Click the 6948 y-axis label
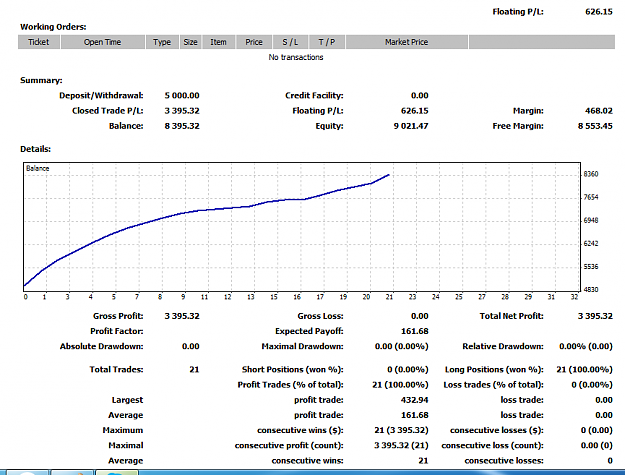This screenshot has height=475, width=625. click(591, 220)
